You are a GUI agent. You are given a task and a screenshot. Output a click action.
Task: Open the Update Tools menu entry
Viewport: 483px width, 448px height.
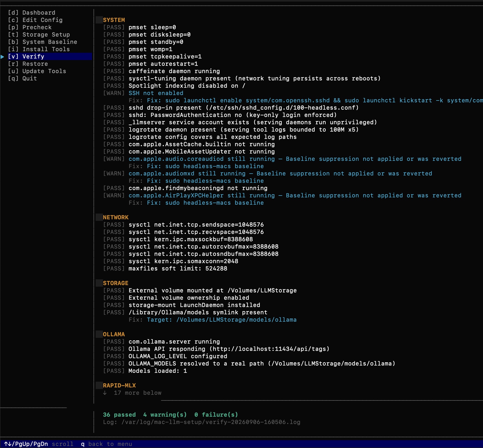coord(37,71)
